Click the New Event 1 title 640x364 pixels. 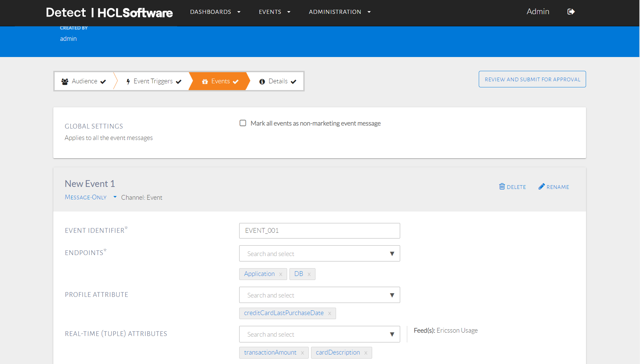tap(90, 184)
